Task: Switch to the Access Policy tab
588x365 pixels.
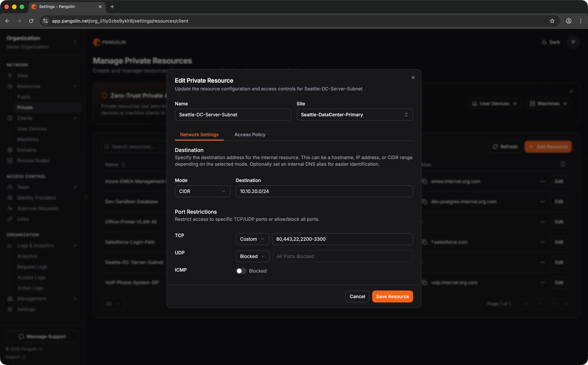Action: point(250,134)
